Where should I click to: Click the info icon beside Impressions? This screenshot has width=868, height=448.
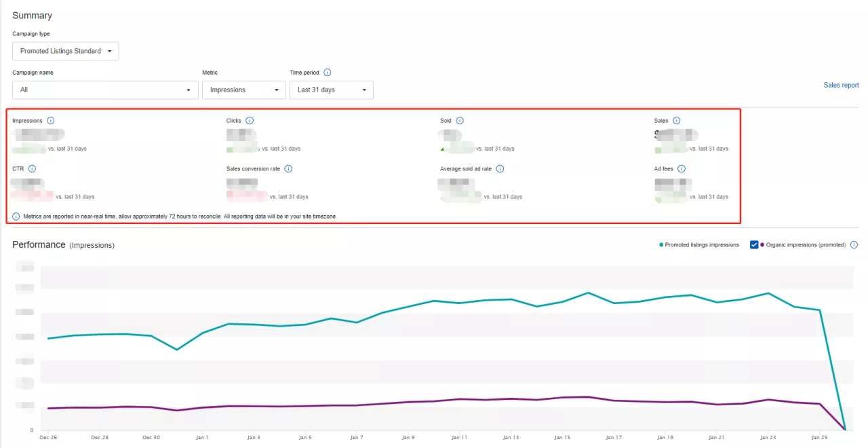tap(51, 121)
